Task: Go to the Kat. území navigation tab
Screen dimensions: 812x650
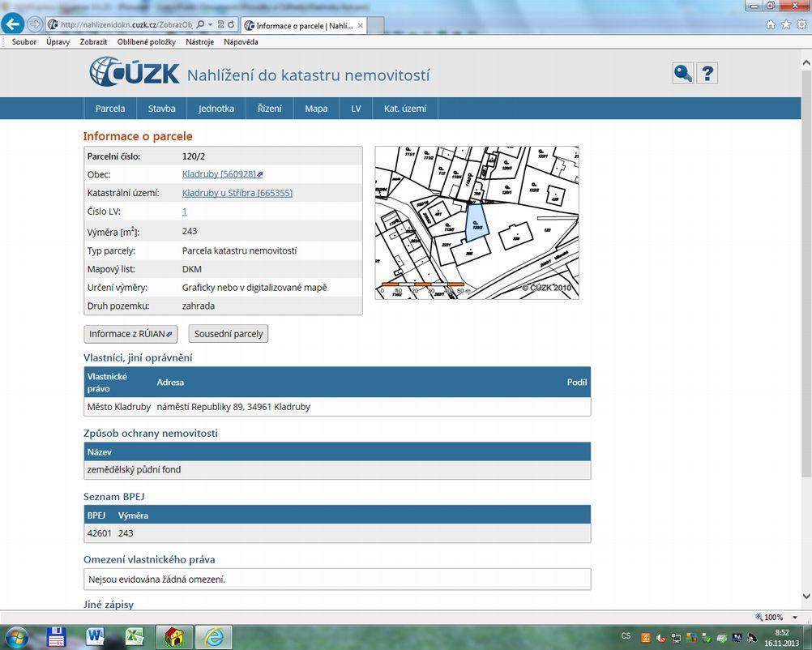Action: [x=405, y=109]
